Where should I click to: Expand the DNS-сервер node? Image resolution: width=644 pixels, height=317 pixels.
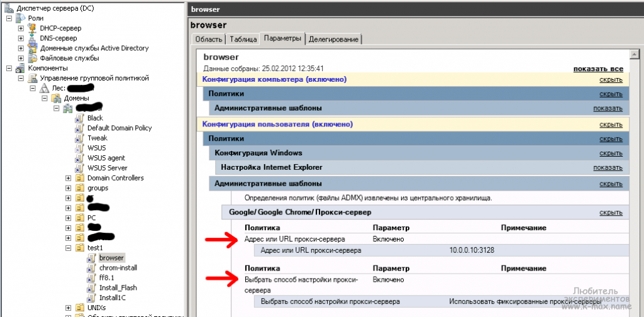[x=21, y=38]
